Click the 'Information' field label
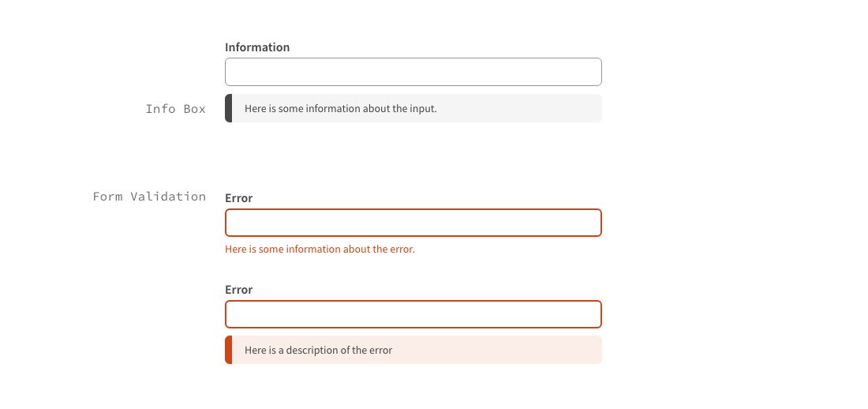Screen dimensions: 868x409 coord(257,47)
